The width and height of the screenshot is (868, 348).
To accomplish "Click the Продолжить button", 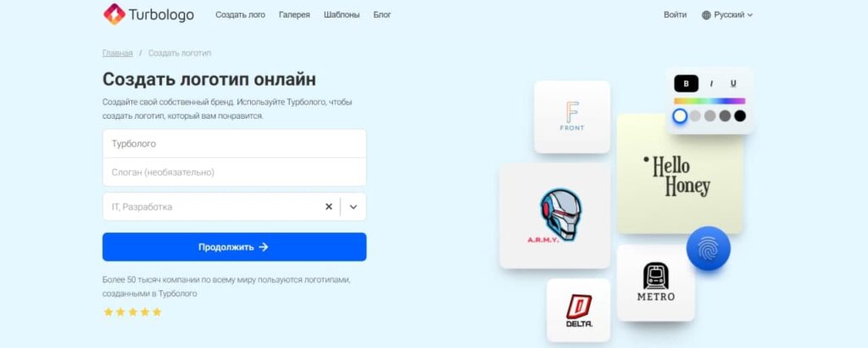I will pyautogui.click(x=234, y=247).
